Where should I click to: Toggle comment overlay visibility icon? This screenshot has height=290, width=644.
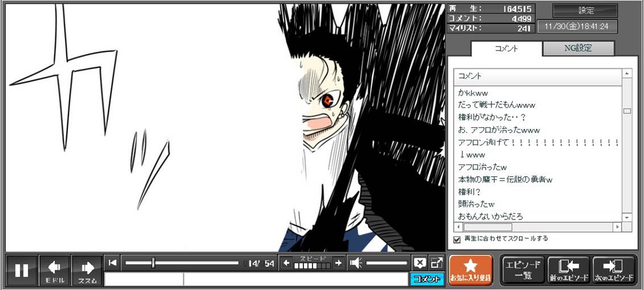[420, 263]
